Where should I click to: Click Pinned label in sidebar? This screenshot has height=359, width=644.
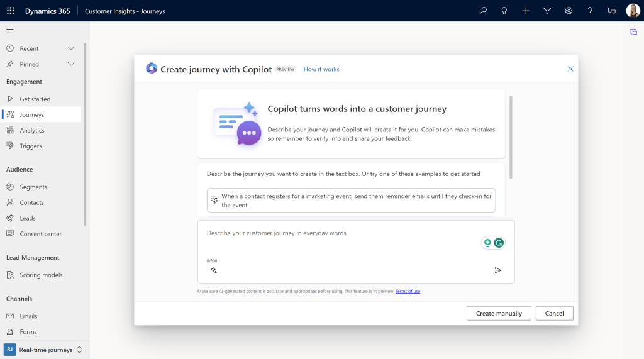(x=29, y=64)
